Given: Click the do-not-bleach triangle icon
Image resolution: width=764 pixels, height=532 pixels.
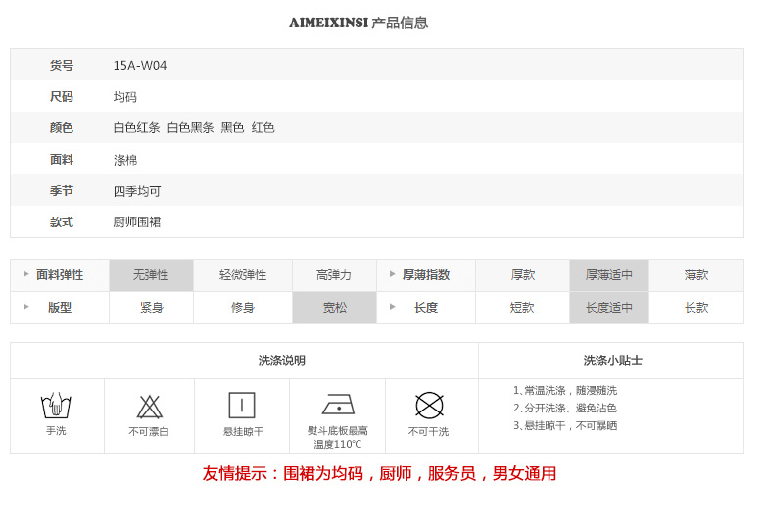Looking at the screenshot, I should tap(149, 407).
